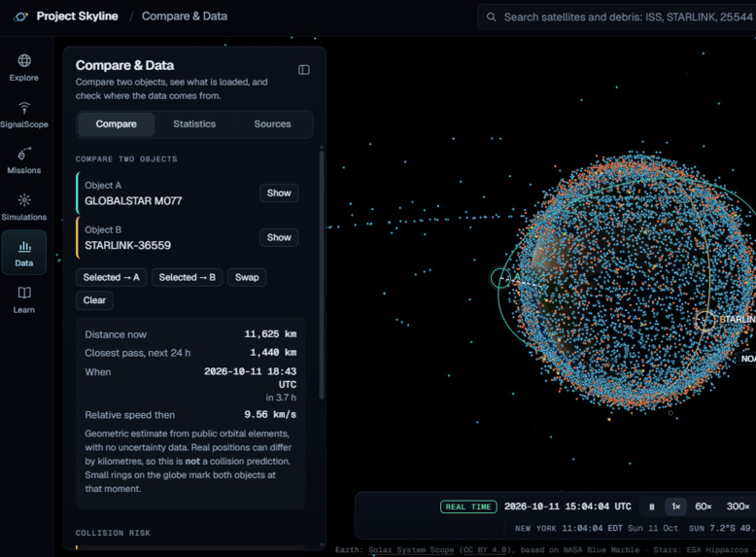Select the Data chart section
The height and width of the screenshot is (557, 756).
[24, 252]
